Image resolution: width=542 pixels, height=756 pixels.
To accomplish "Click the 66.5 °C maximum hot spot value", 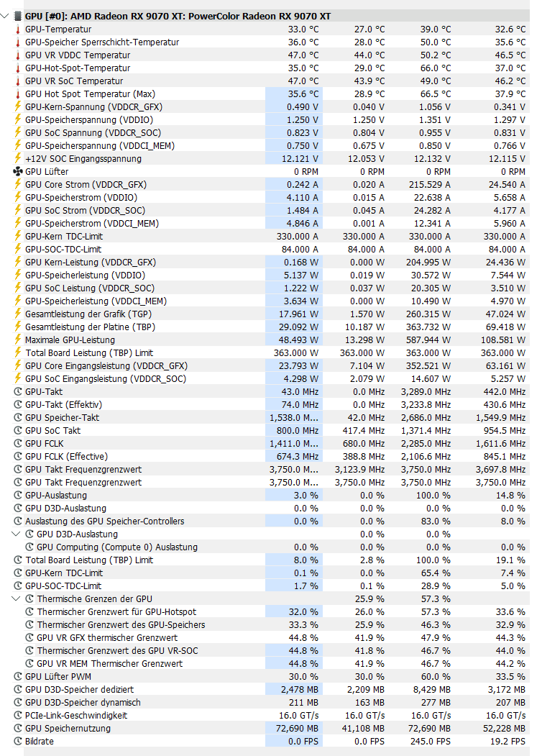I will point(436,94).
